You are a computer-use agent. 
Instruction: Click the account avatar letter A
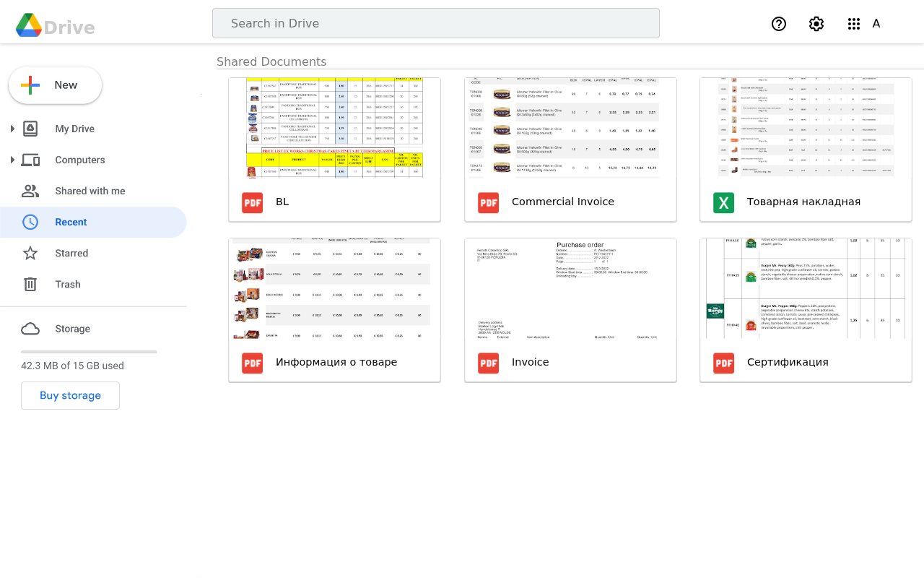click(876, 24)
